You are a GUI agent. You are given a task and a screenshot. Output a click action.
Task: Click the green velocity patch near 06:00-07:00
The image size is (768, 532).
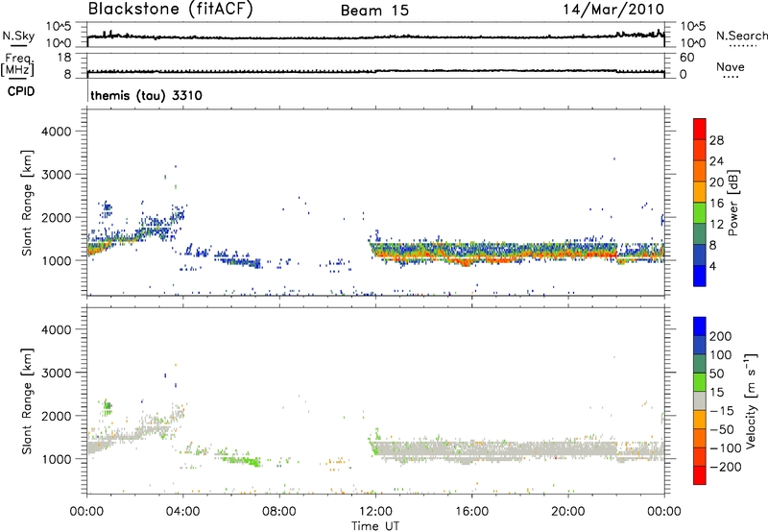pos(243,460)
